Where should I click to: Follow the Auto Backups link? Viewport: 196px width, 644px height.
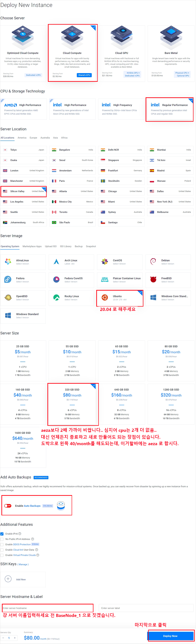pyautogui.click(x=32, y=506)
